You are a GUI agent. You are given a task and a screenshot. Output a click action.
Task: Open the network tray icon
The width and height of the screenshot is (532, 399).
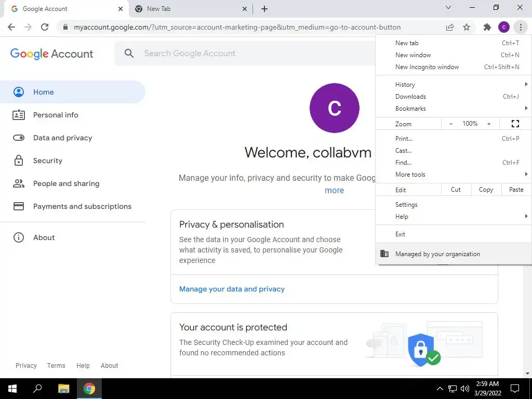pyautogui.click(x=453, y=389)
